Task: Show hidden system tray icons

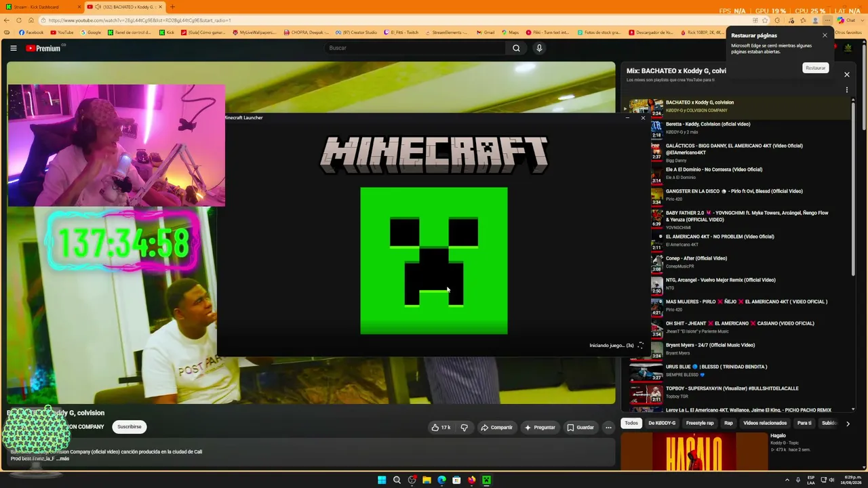Action: 787,480
